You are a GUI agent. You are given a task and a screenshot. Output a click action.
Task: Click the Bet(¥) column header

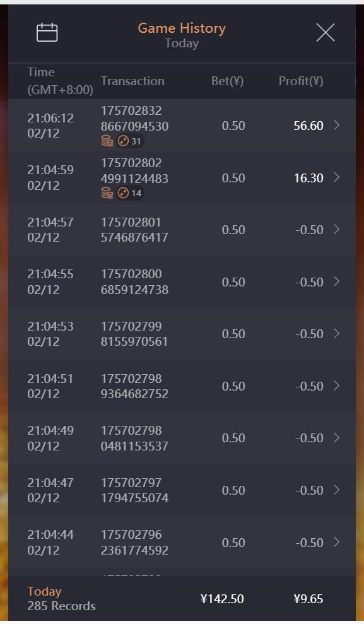227,81
